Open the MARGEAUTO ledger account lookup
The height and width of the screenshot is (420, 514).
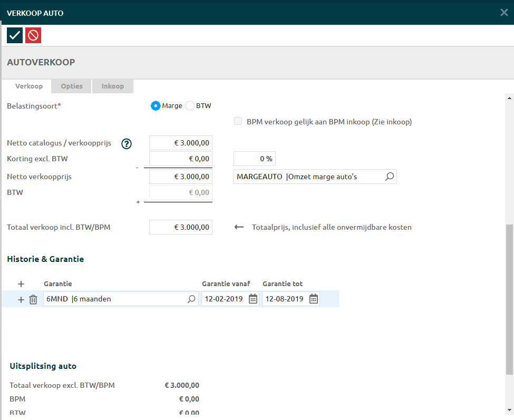tap(389, 177)
